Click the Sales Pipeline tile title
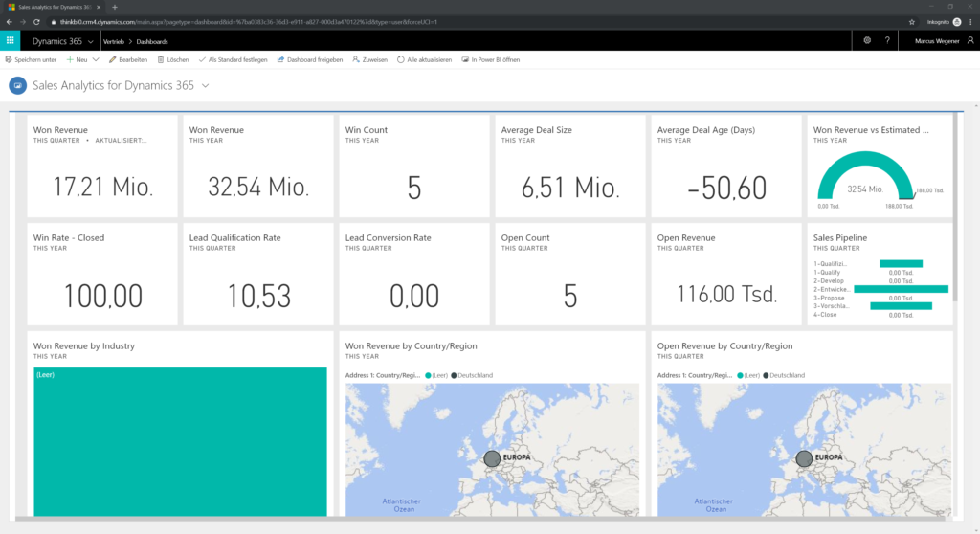980x534 pixels. (840, 237)
